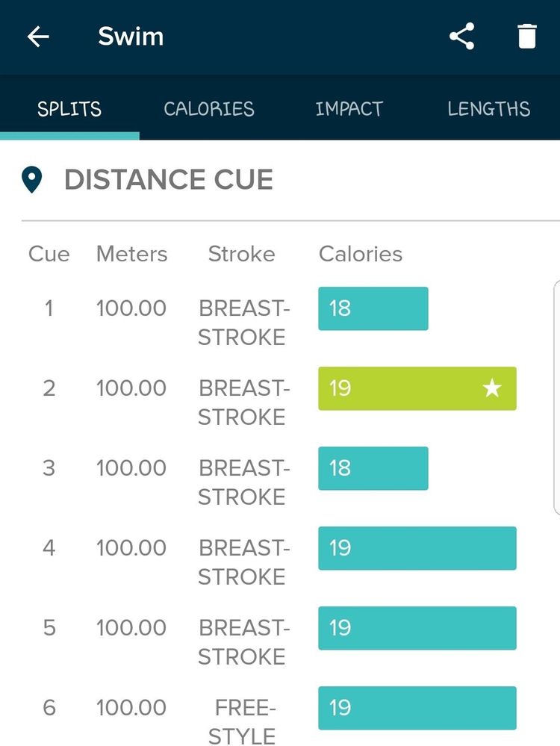Open the Calories tab
The width and height of the screenshot is (560, 746).
coord(209,109)
